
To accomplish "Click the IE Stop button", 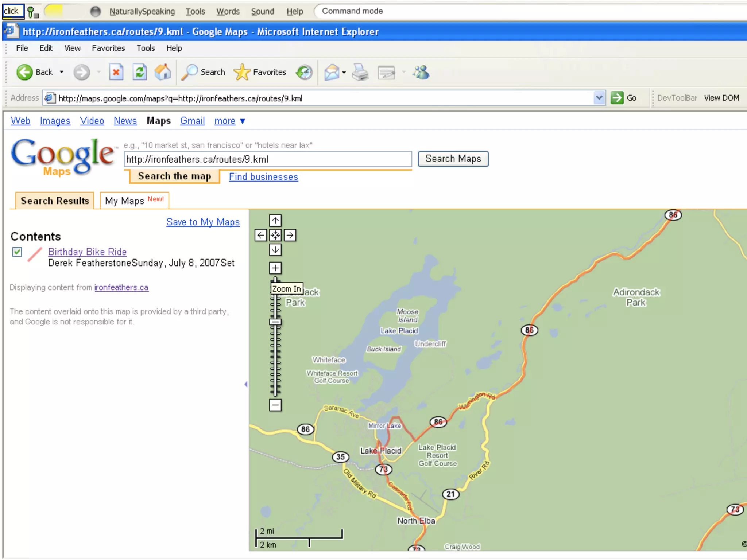I will point(116,72).
